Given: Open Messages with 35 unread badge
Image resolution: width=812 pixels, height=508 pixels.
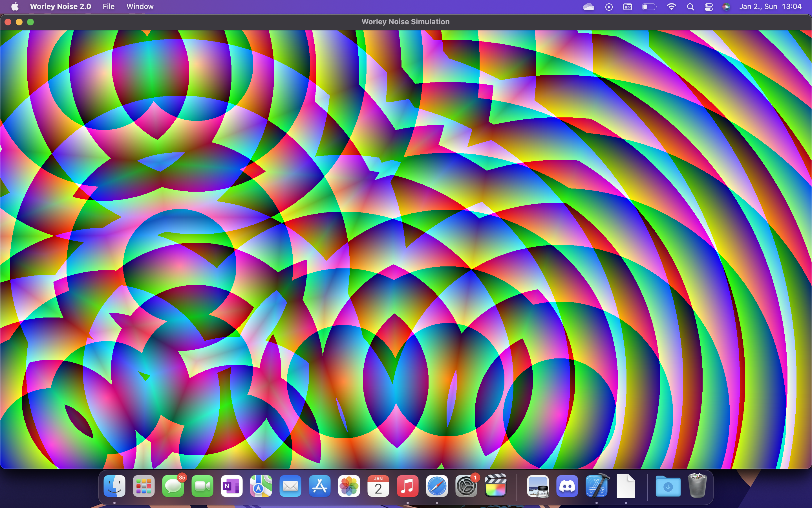Looking at the screenshot, I should (173, 486).
